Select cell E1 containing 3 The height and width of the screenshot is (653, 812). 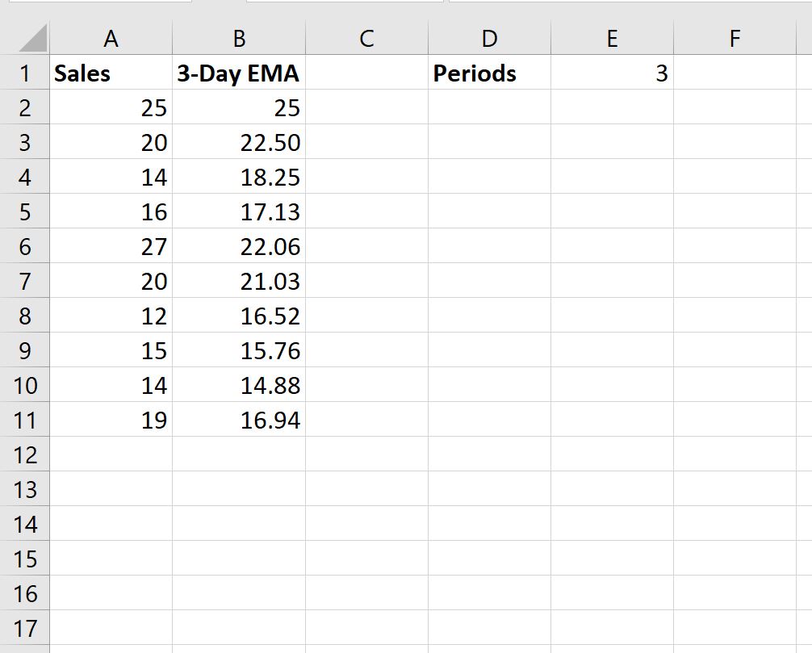tap(612, 72)
